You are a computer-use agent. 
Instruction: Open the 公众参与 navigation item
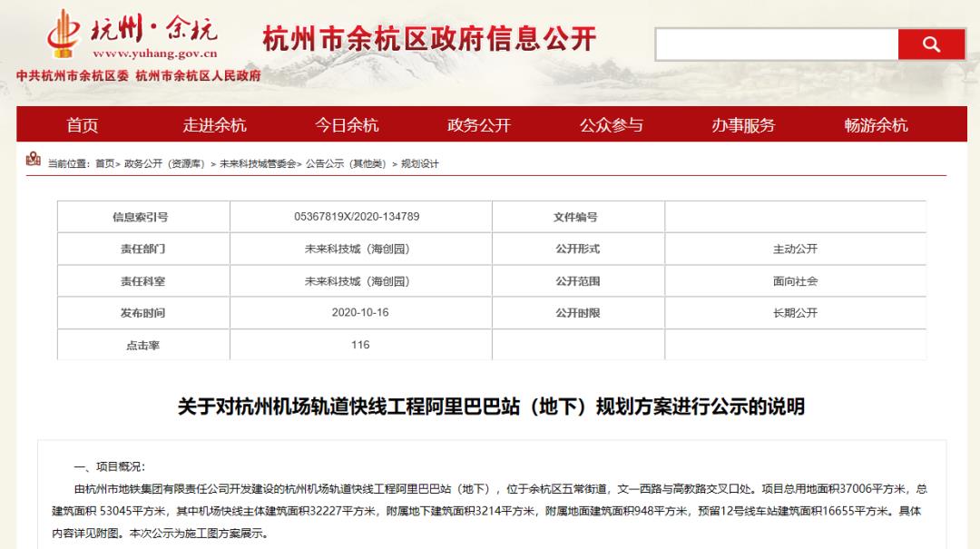[612, 125]
